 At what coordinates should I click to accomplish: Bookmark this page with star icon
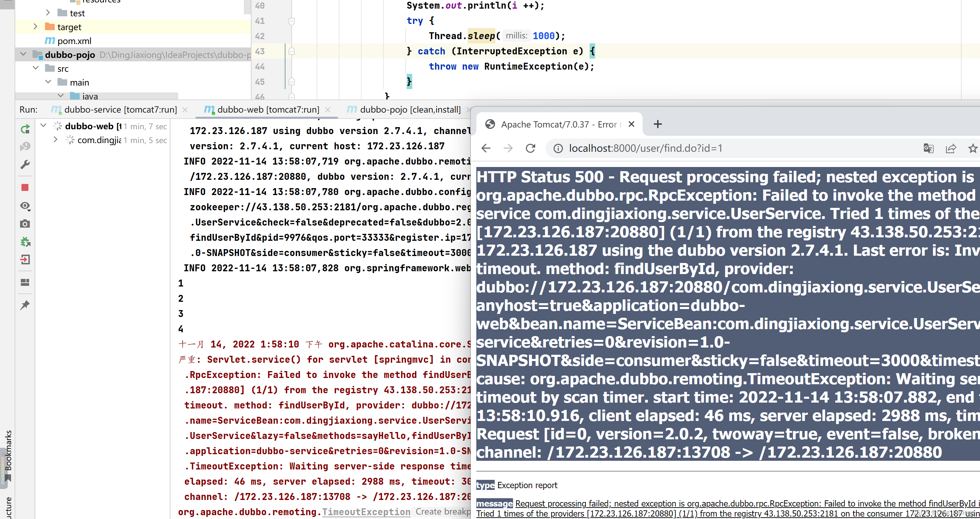coord(973,148)
